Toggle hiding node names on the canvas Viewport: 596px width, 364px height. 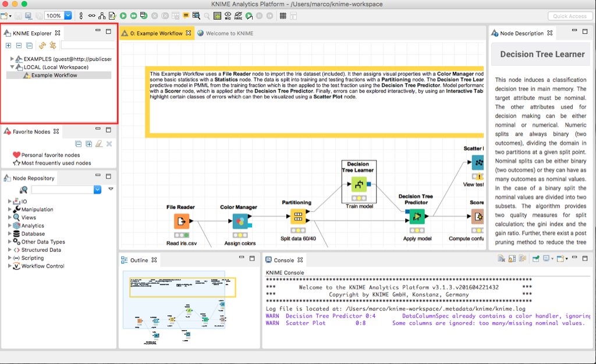[x=237, y=16]
